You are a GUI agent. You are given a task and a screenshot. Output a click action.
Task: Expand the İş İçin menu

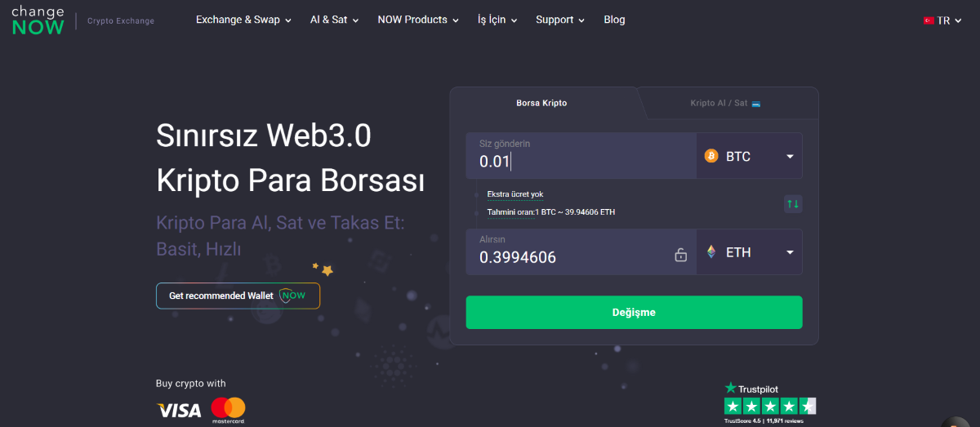coord(497,20)
